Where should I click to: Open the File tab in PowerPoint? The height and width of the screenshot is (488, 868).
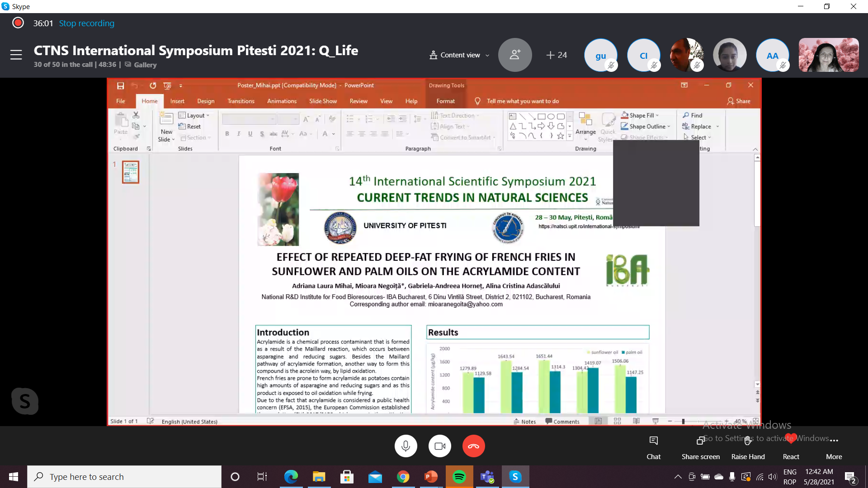[120, 101]
